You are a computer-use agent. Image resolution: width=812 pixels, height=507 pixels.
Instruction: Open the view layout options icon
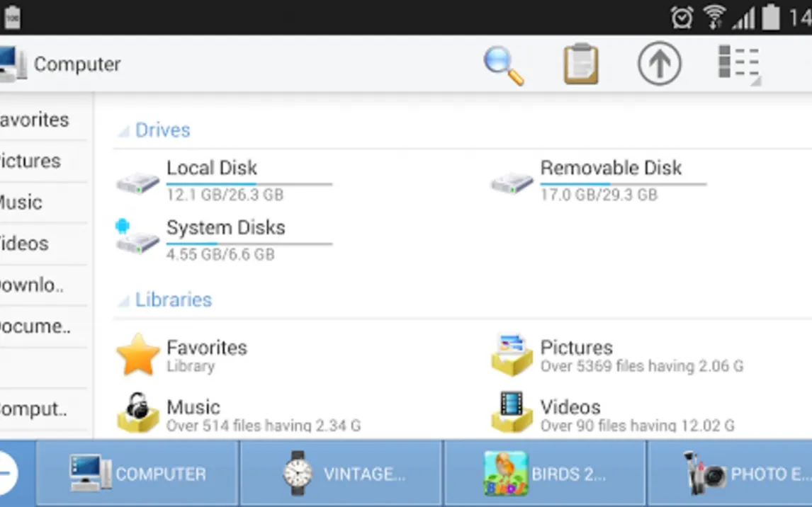[x=739, y=65]
